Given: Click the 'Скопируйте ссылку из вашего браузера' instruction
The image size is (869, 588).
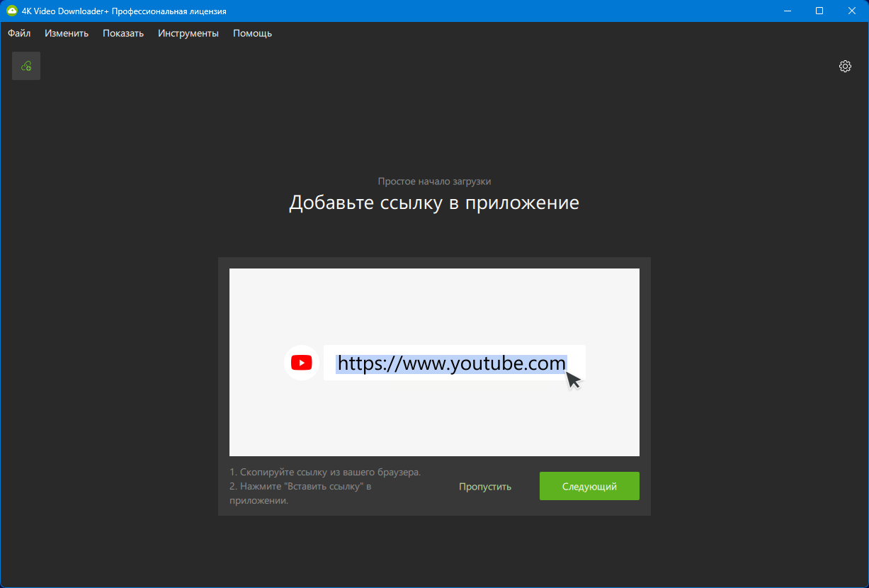Looking at the screenshot, I should click(x=325, y=472).
